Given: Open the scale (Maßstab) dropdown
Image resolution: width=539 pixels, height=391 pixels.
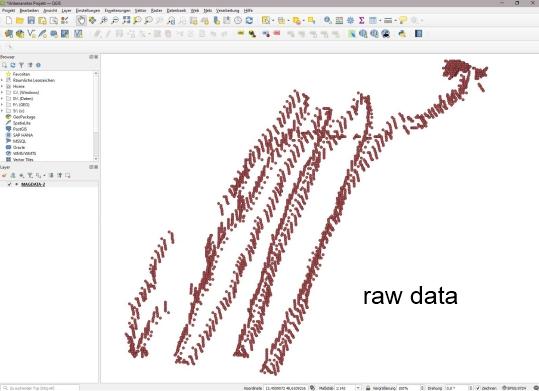Looking at the screenshot, I should pos(358,388).
